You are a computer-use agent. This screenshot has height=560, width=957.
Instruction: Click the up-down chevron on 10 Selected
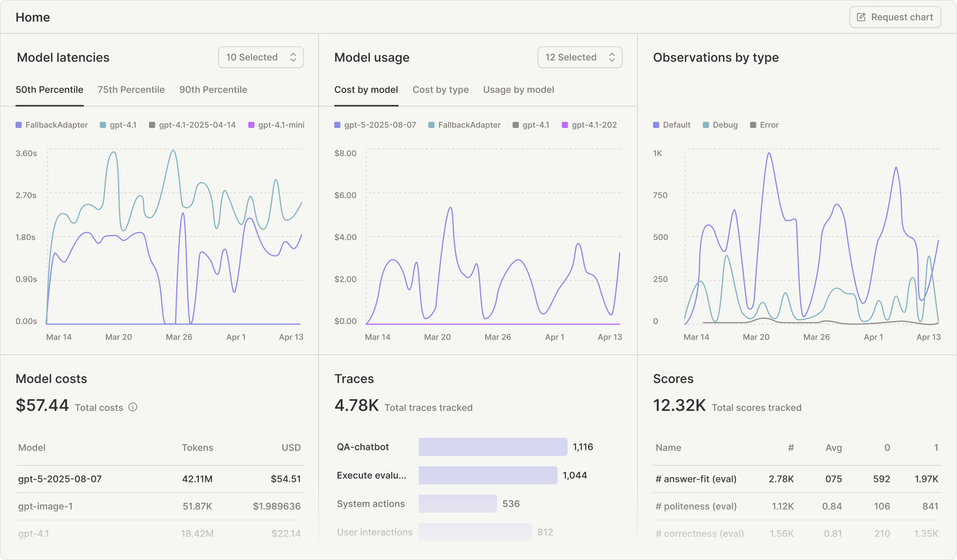click(x=293, y=57)
